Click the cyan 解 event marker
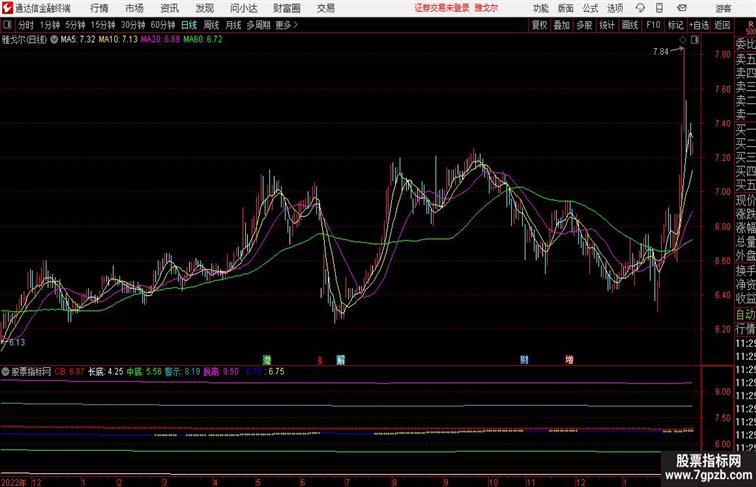 [340, 360]
